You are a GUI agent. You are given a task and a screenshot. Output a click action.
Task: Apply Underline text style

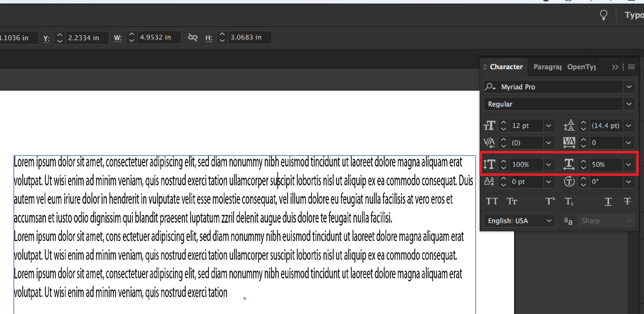608,201
